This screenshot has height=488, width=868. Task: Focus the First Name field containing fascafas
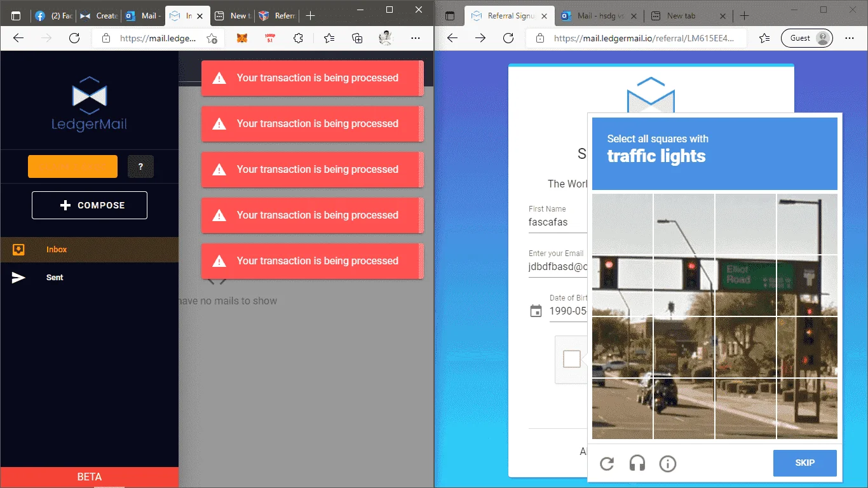click(558, 222)
